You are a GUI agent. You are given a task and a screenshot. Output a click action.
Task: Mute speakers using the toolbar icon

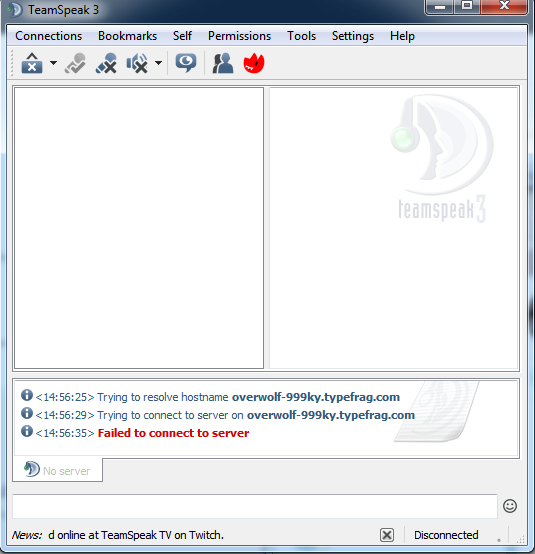[137, 64]
